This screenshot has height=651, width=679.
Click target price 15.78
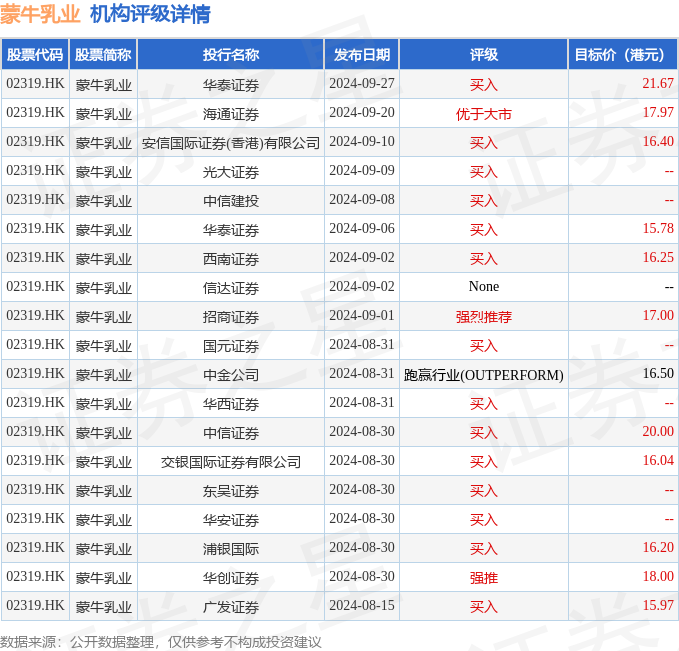[x=658, y=228]
